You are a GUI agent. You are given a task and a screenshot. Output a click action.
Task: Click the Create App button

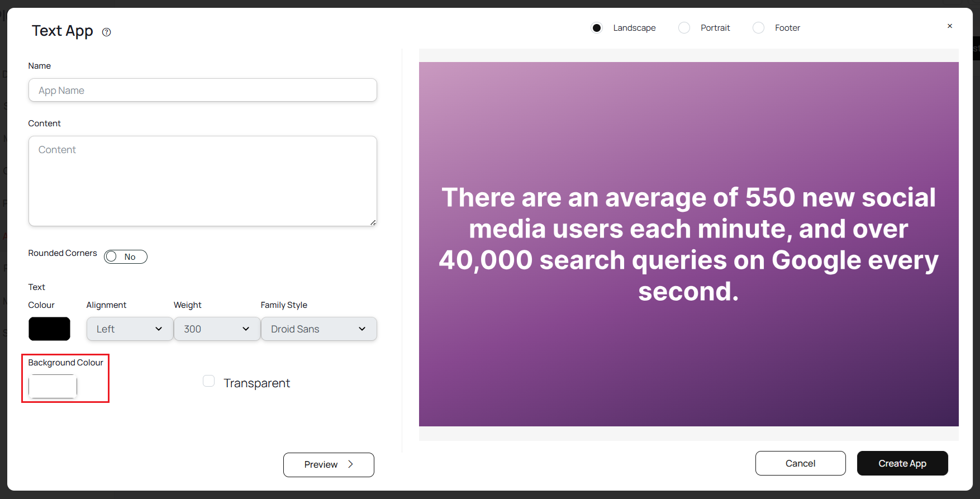pyautogui.click(x=902, y=463)
